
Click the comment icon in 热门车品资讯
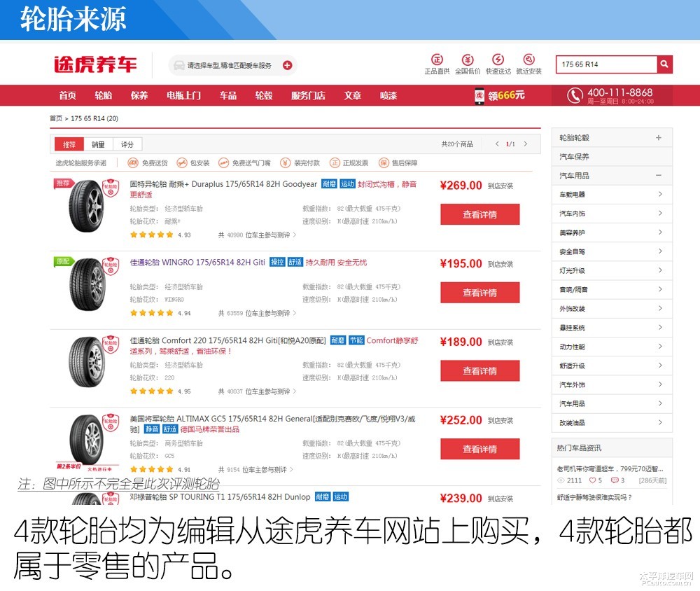coord(615,480)
